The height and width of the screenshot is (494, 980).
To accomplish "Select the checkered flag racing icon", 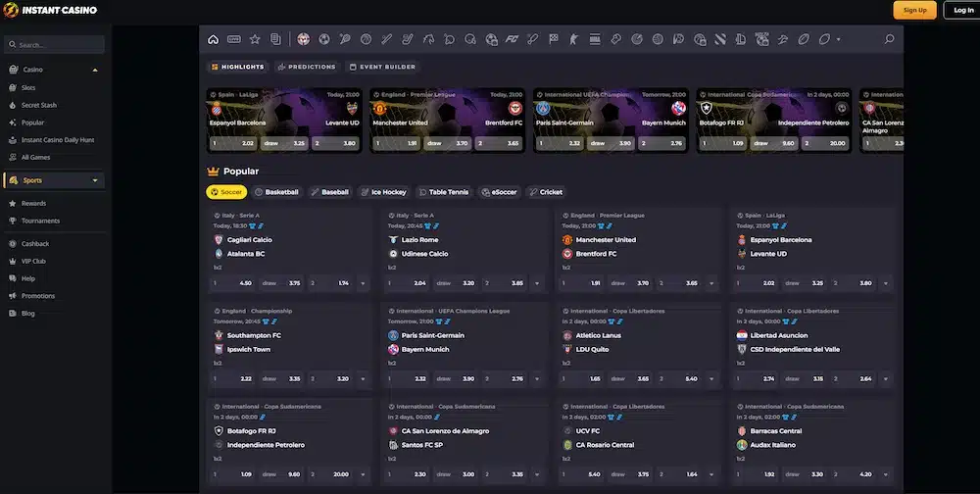I will [x=554, y=39].
